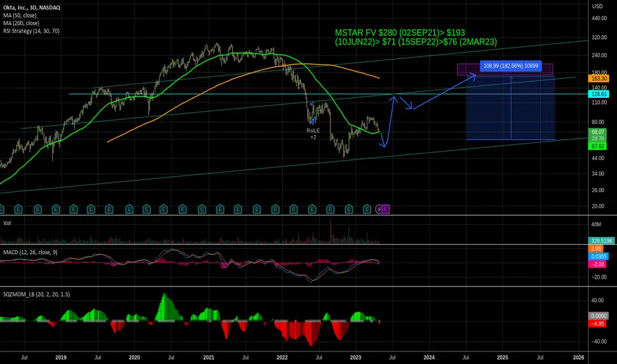
Task: Click the 240.00 price axis label
Action: point(599,56)
